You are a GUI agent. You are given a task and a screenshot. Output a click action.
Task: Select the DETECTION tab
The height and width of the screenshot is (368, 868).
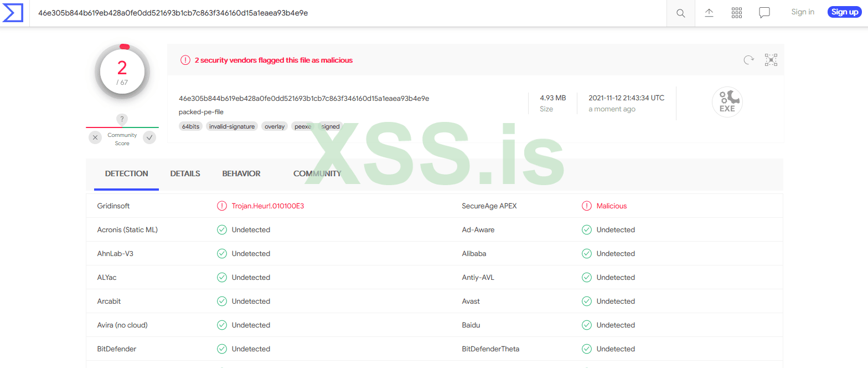[x=127, y=173]
